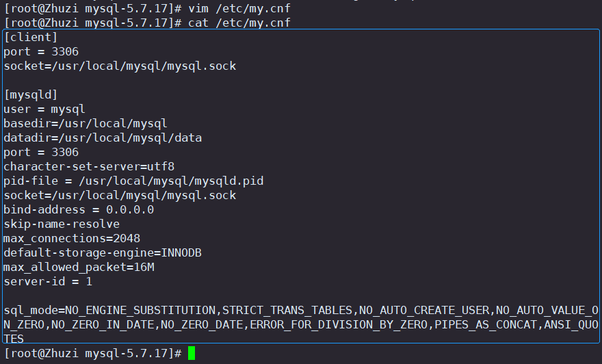Click the server-id = 1 line
The image size is (602, 364).
[x=48, y=282]
